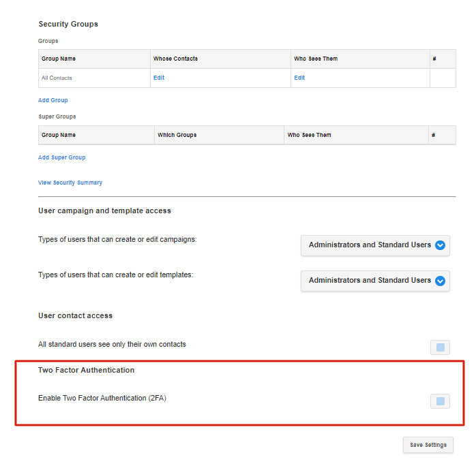Viewport: 476px width, 468px height.
Task: Click Groups table Who Sees Them header
Action: (360, 59)
